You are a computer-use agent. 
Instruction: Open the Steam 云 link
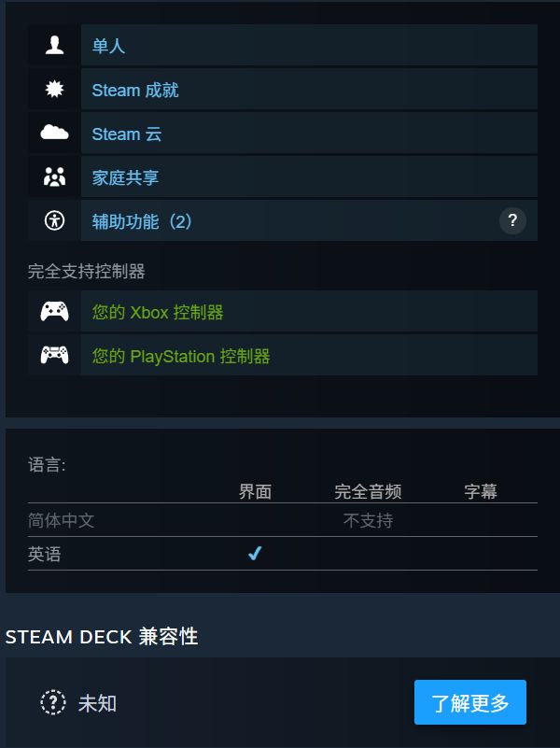click(x=126, y=134)
